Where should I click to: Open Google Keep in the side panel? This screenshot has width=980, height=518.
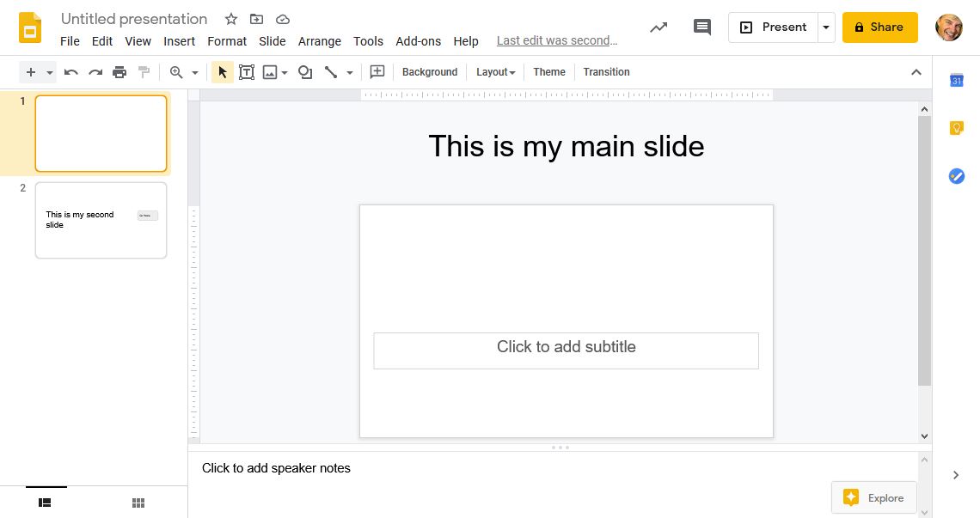tap(957, 127)
